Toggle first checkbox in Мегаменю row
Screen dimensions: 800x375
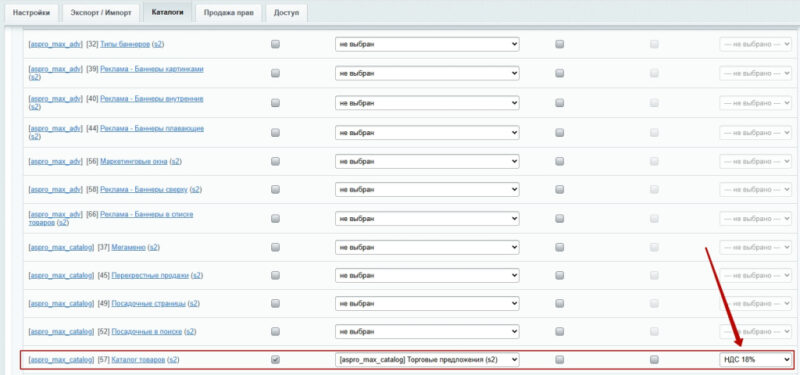click(x=276, y=247)
